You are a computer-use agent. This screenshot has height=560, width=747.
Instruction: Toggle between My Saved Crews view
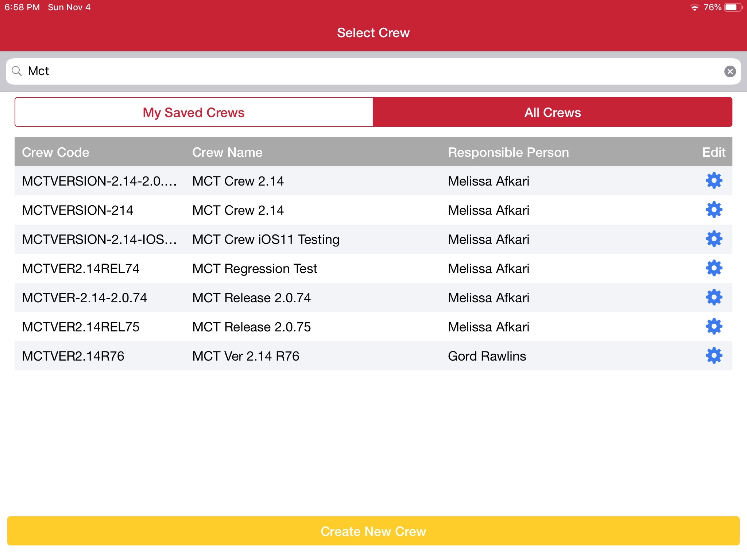(194, 112)
